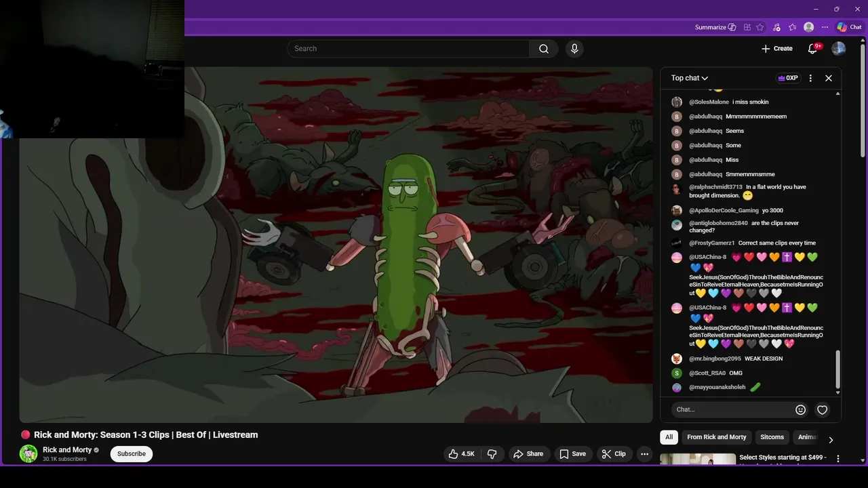Screen dimensions: 868x488
Task: Click chat scrollbar down arrow
Action: pos(837,392)
